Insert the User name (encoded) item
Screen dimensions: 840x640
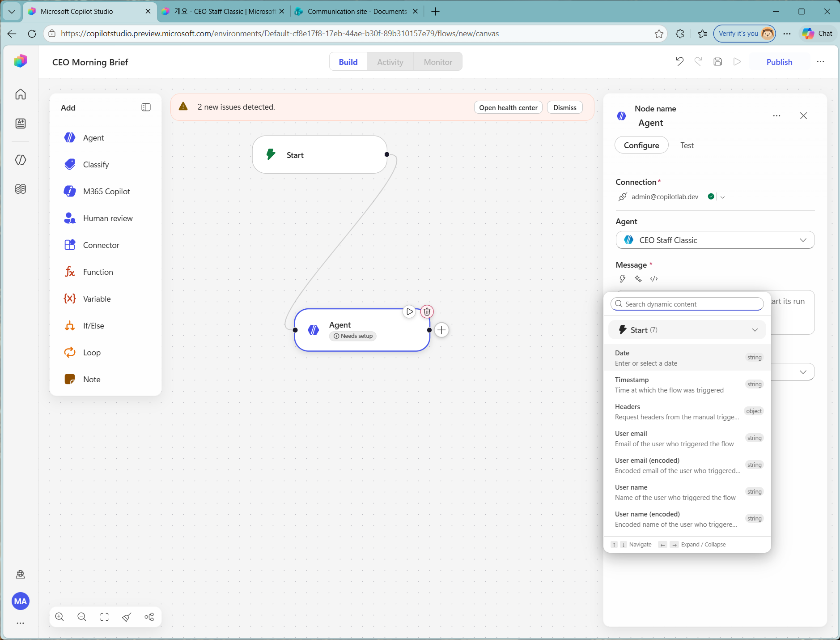687,519
